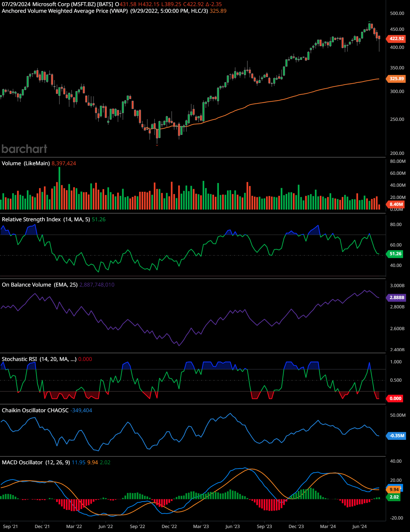
Task: Click the volume value 8,397,424
Action: click(64, 163)
